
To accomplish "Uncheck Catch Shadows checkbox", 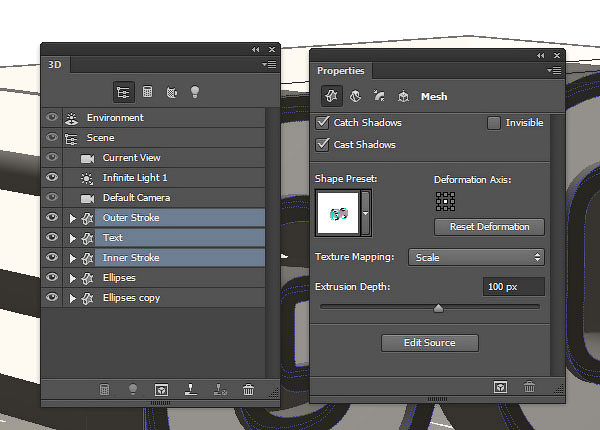I will (323, 123).
